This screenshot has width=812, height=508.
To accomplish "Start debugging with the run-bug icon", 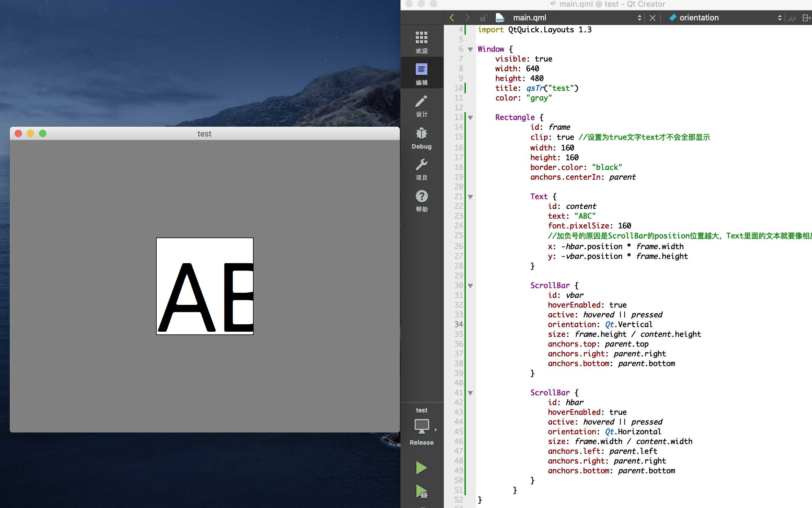I will 422,492.
